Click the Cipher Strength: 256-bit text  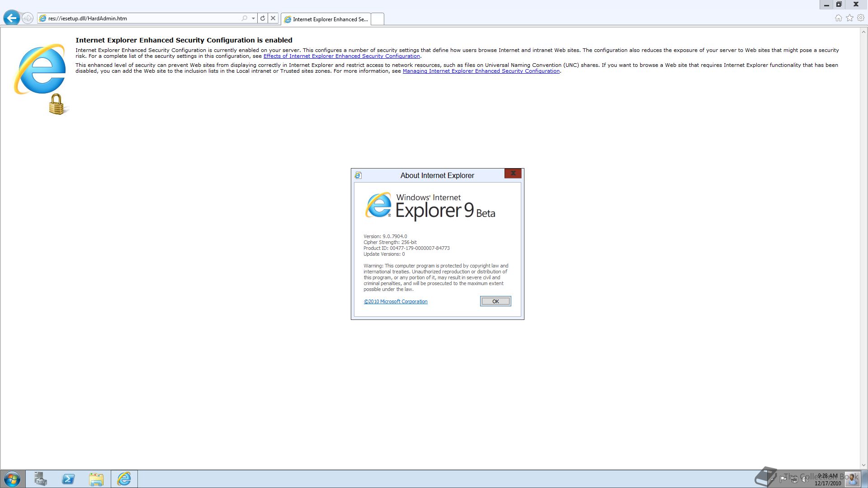pyautogui.click(x=390, y=242)
